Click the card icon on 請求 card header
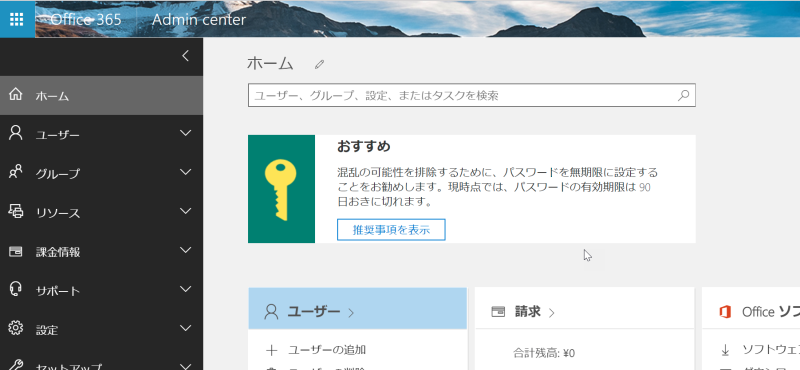800x370 pixels. pyautogui.click(x=498, y=312)
